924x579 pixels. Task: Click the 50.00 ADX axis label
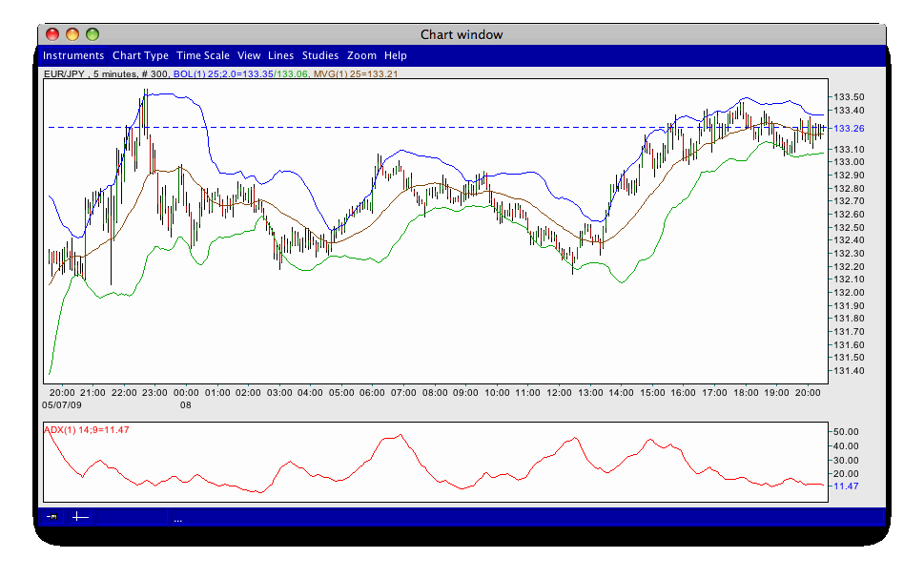845,432
